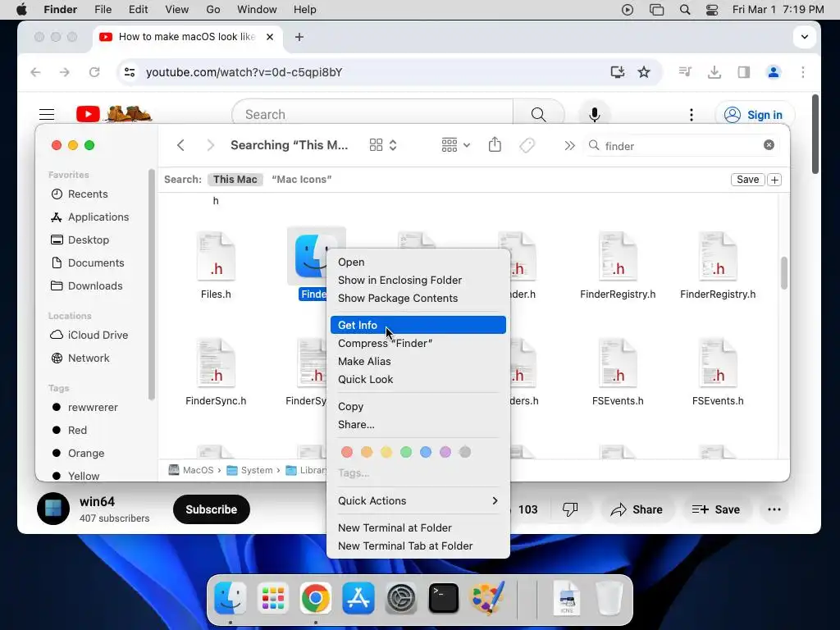Click the Finder search field
Image resolution: width=840 pixels, height=630 pixels.
[680, 146]
